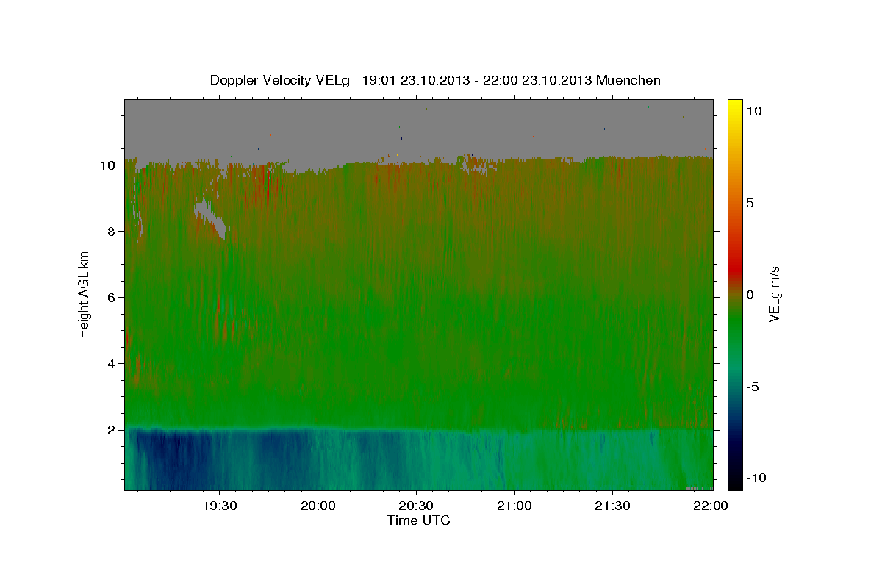Click the height axis tick label 10

(110, 165)
